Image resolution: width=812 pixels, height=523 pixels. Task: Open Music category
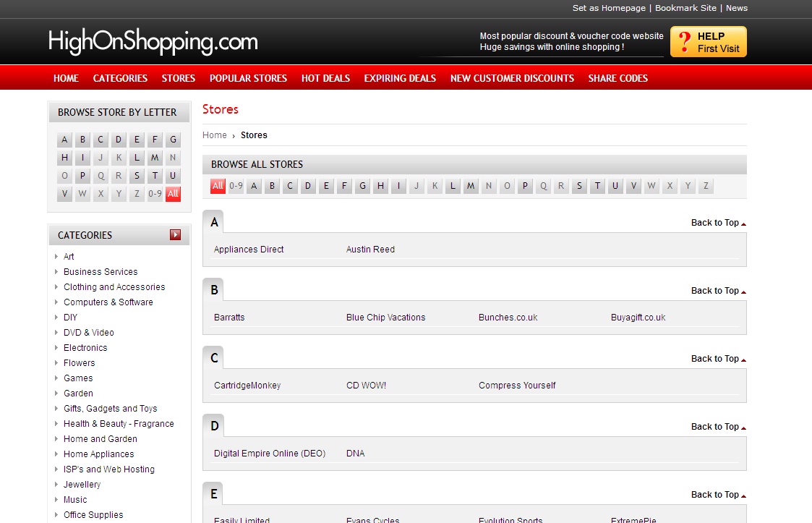click(75, 500)
